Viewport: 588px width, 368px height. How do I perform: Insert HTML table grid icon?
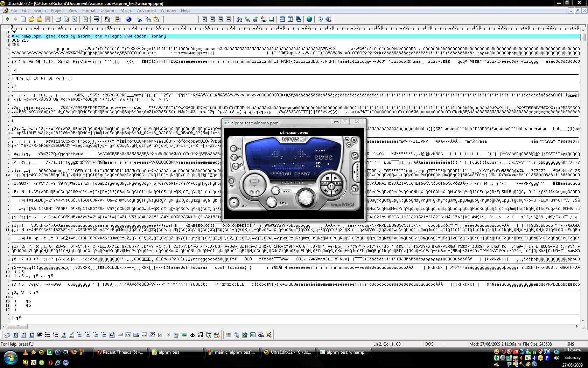[229, 335]
